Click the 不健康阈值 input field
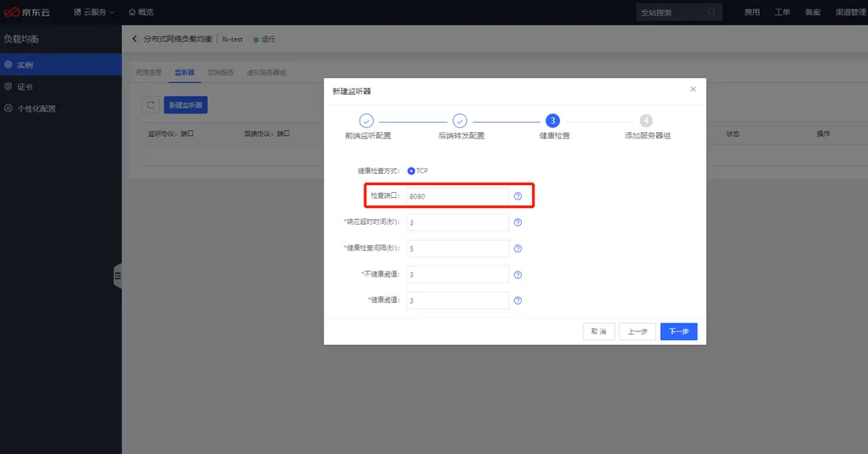 [x=457, y=274]
